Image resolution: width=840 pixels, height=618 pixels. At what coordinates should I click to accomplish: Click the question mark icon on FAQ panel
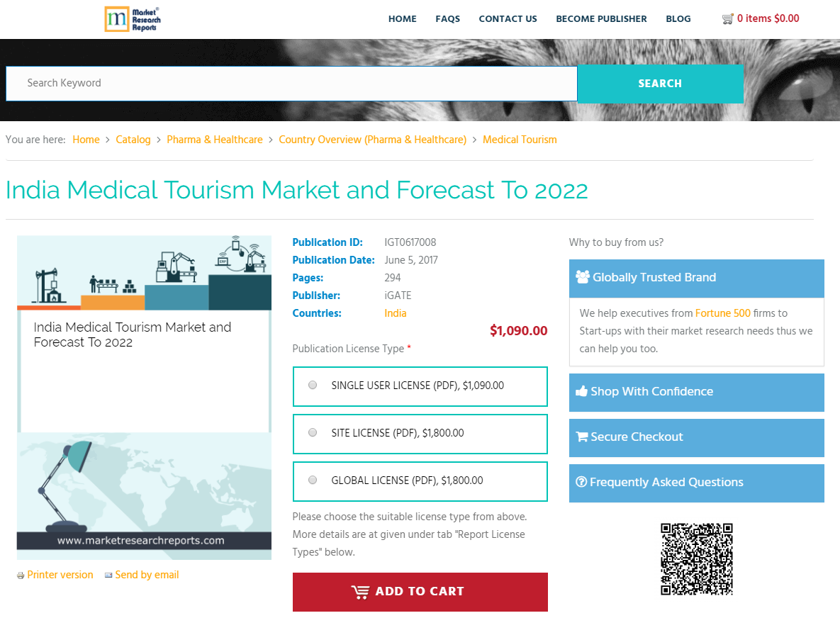581,482
